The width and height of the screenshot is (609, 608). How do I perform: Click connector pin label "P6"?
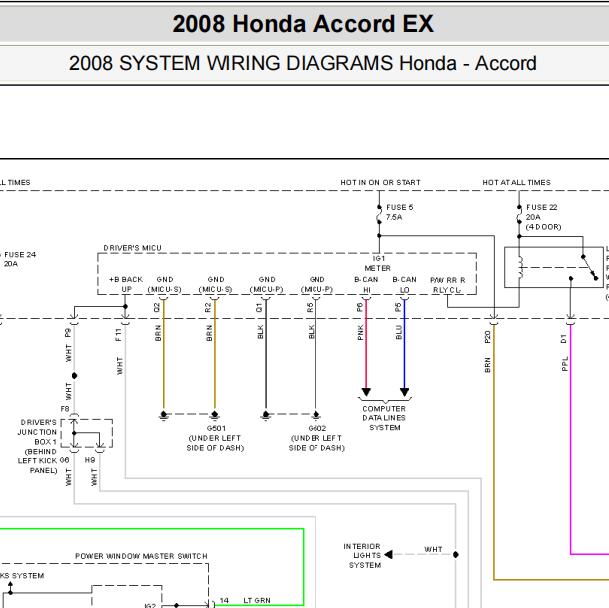360,307
